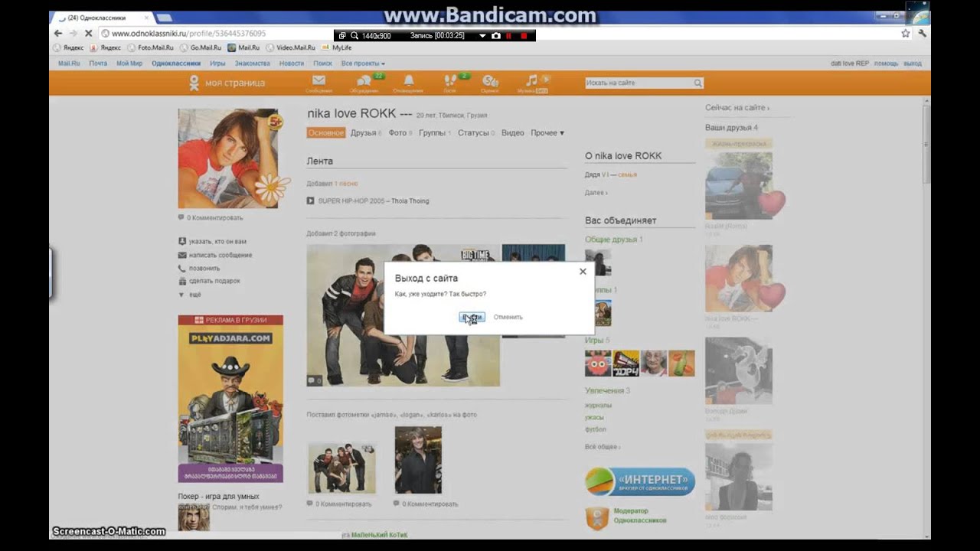Open the browser wrench settings menu
The image size is (980, 551).
(x=923, y=34)
